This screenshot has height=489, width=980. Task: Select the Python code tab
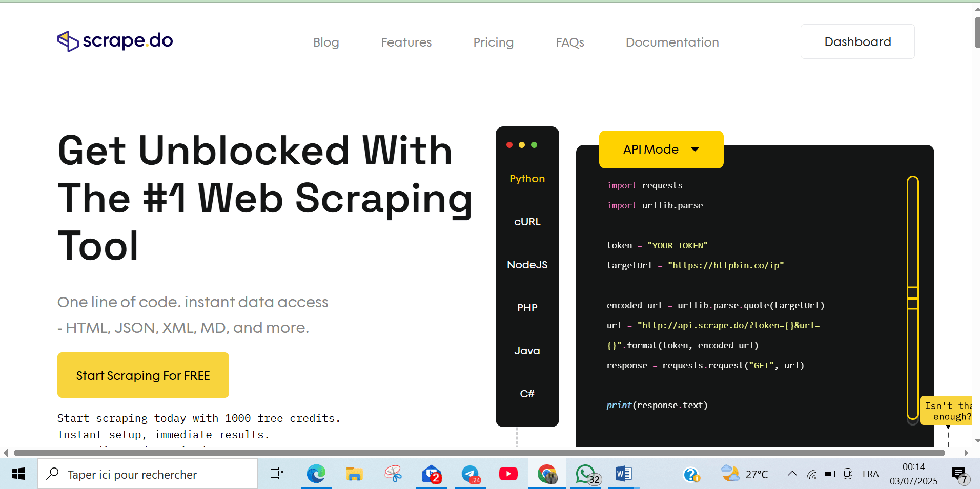point(527,179)
